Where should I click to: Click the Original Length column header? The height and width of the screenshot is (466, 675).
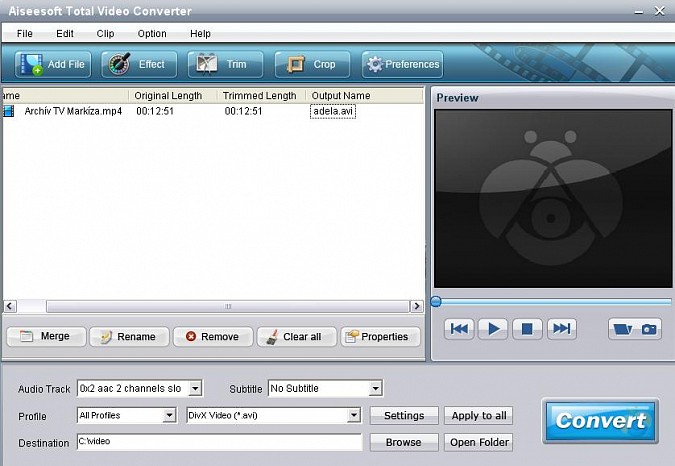172,96
